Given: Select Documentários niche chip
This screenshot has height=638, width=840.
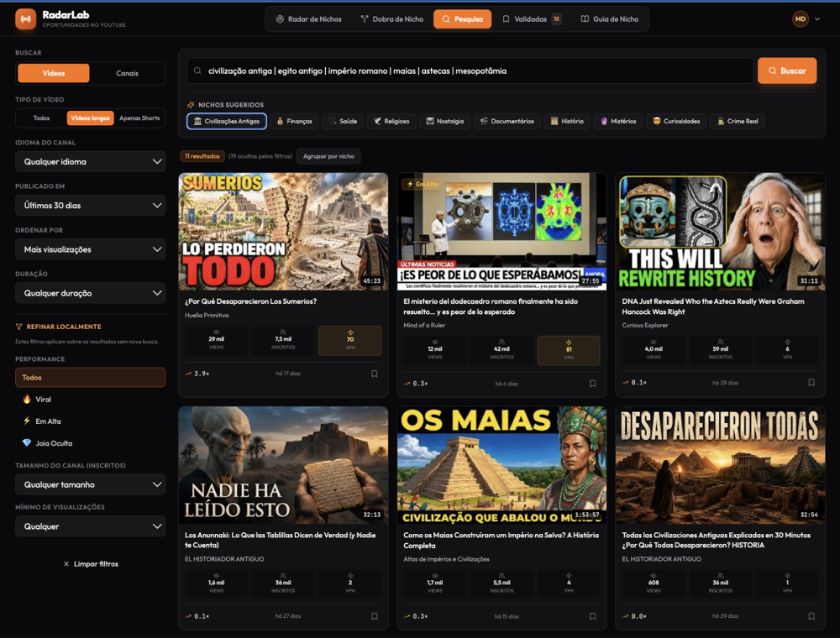Looking at the screenshot, I should [507, 121].
